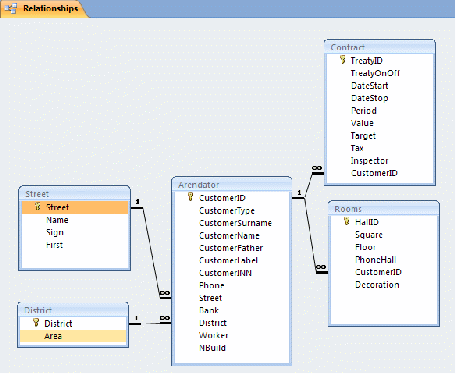This screenshot has height=374, width=456.
Task: Select Tax field in Contract table
Action: (x=357, y=148)
